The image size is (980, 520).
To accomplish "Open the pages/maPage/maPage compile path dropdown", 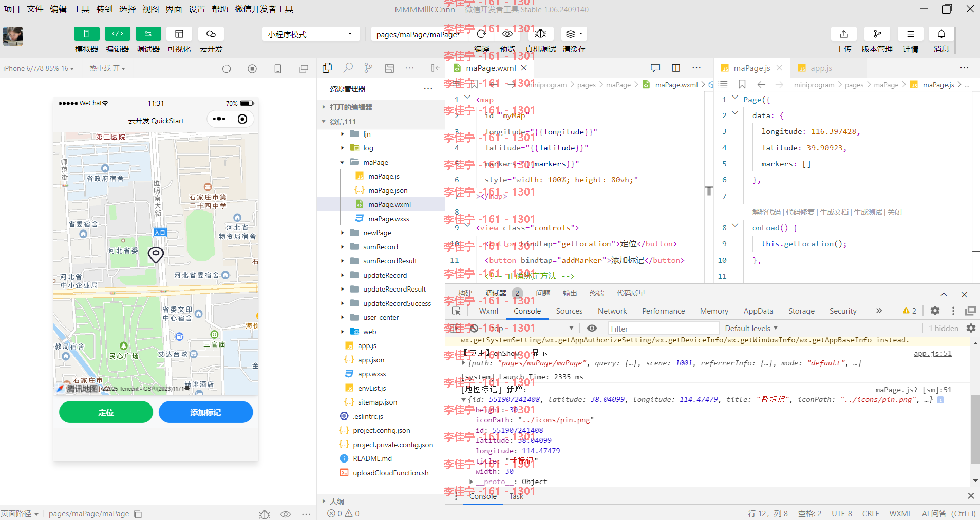I will (417, 34).
